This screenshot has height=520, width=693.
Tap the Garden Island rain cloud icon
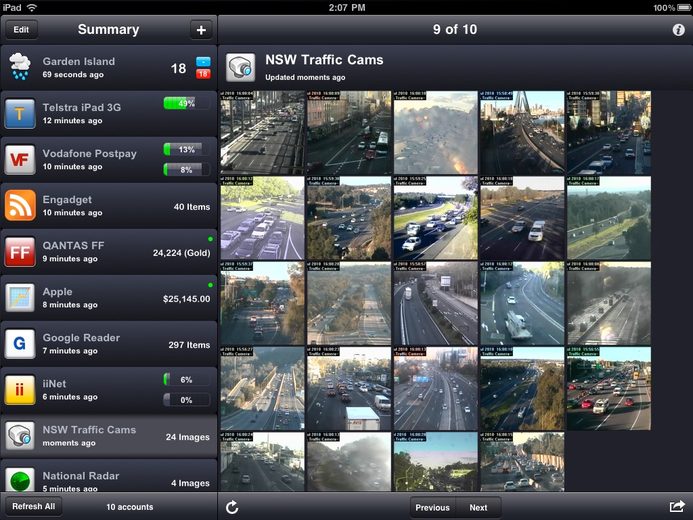(x=20, y=67)
